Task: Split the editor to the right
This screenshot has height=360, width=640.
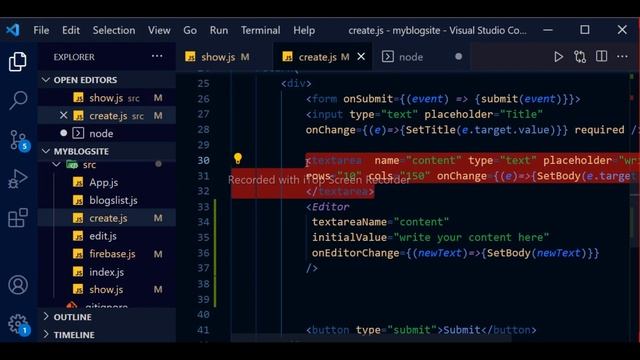Action: (601, 56)
